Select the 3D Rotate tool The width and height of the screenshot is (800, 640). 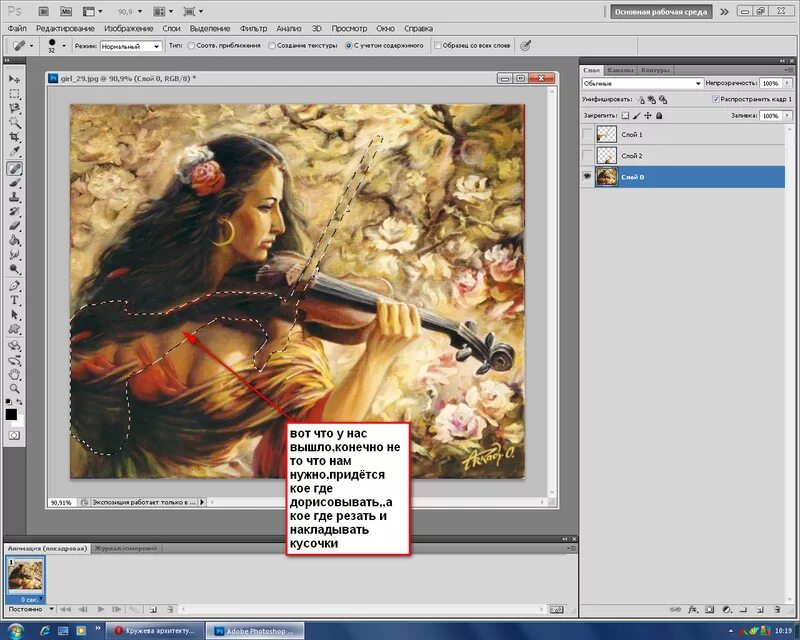[x=14, y=346]
